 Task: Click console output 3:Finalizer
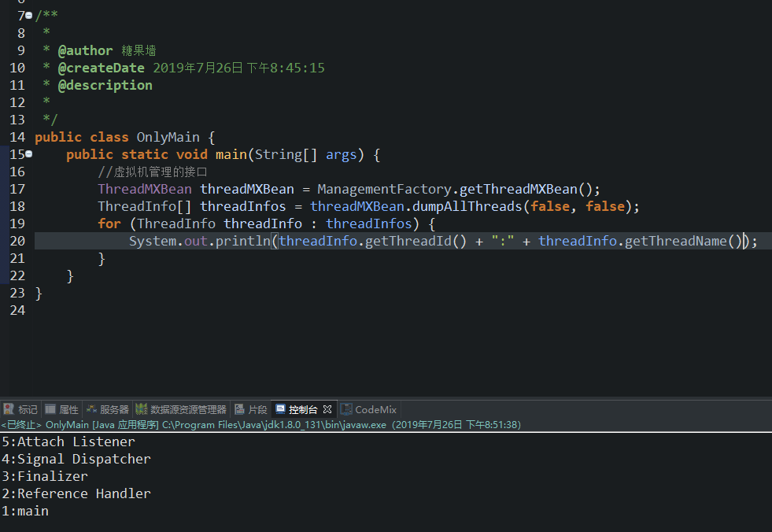[x=44, y=476]
